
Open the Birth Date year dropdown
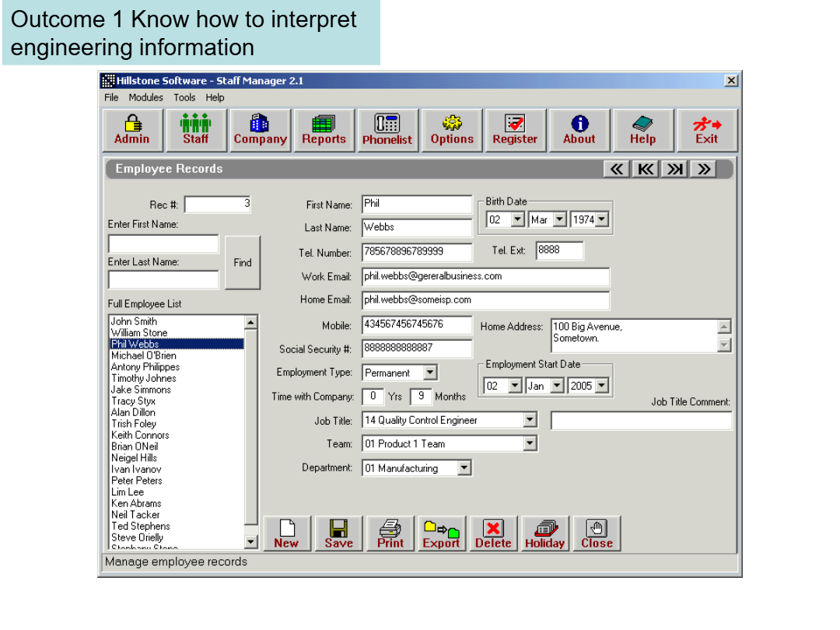[x=601, y=219]
